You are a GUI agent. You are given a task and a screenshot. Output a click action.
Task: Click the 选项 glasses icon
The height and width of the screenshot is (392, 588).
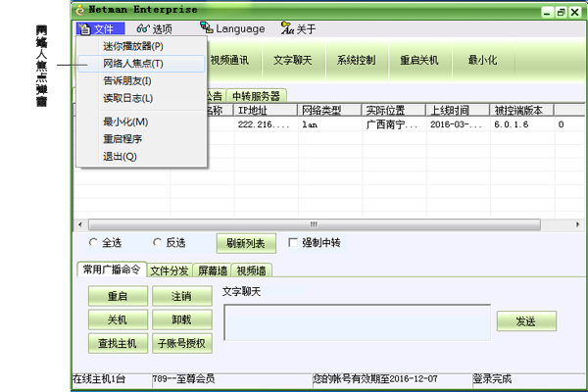pos(143,29)
